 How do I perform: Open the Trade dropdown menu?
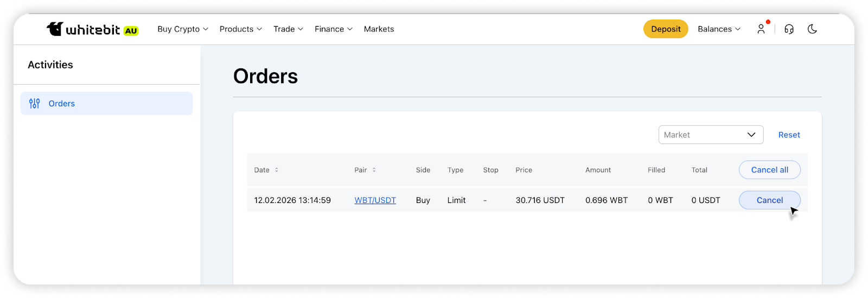[x=288, y=29]
